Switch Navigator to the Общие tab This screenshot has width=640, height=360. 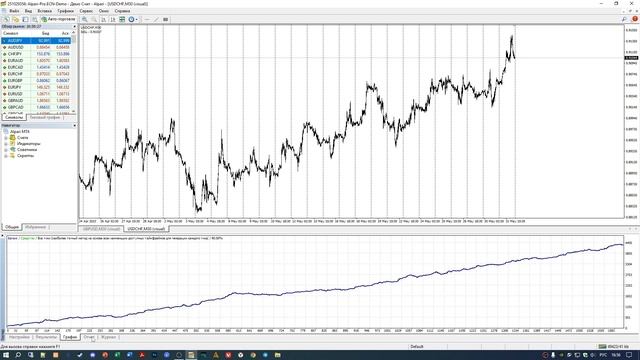(12, 227)
